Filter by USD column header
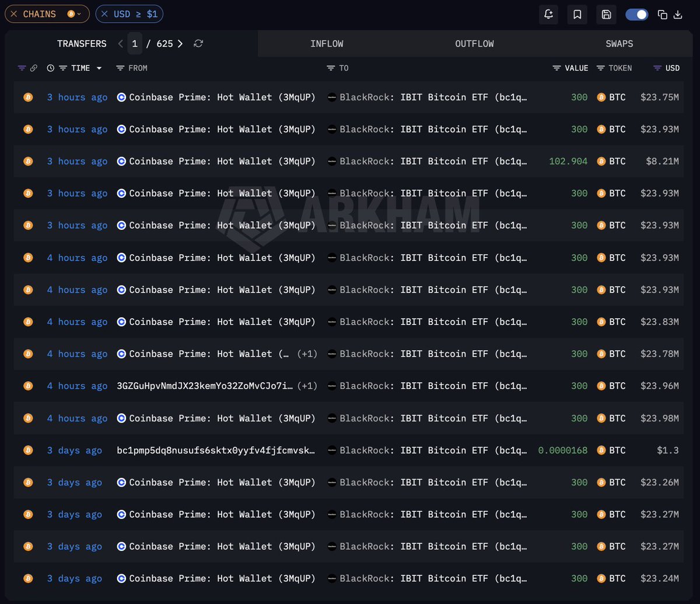The image size is (700, 604). 667,68
